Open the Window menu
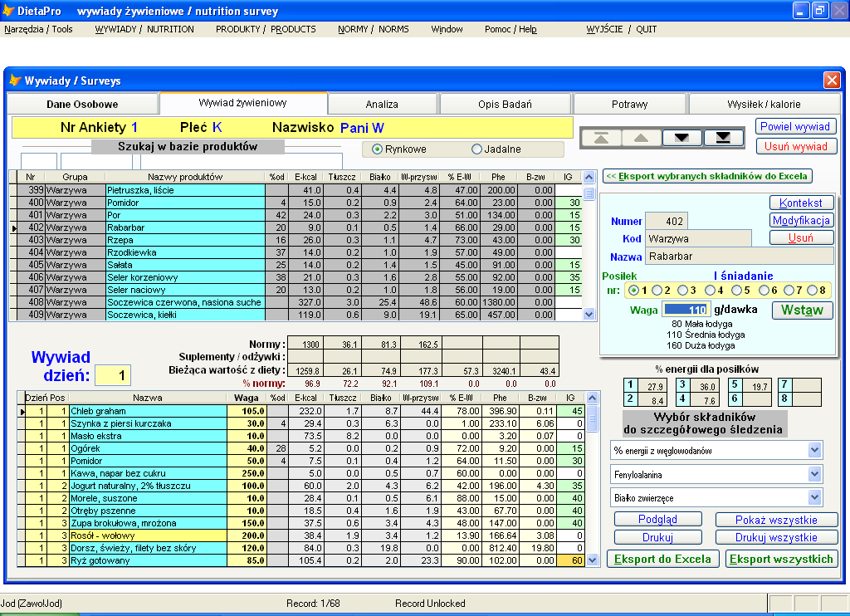The height and width of the screenshot is (616, 850). [447, 29]
